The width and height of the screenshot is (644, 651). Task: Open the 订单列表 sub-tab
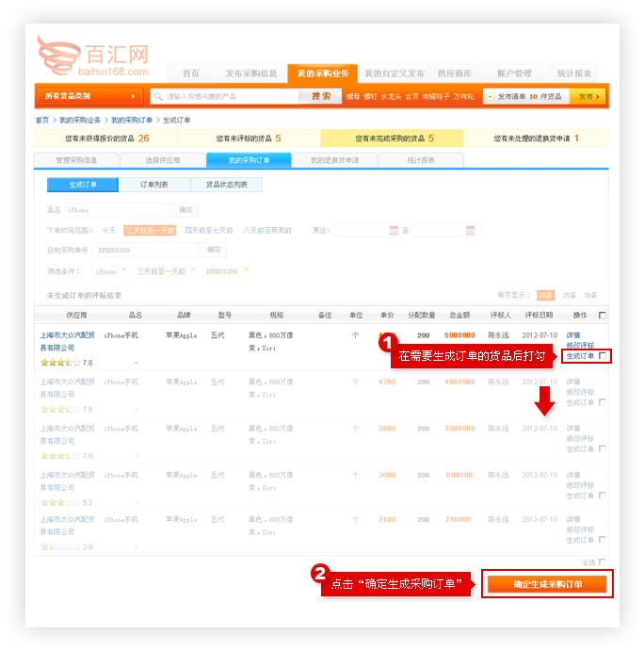(154, 185)
